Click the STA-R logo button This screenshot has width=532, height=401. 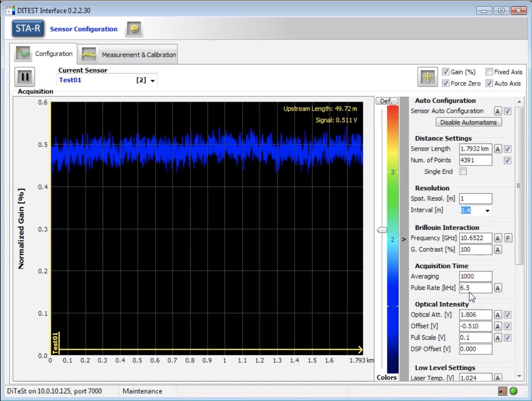tap(28, 28)
